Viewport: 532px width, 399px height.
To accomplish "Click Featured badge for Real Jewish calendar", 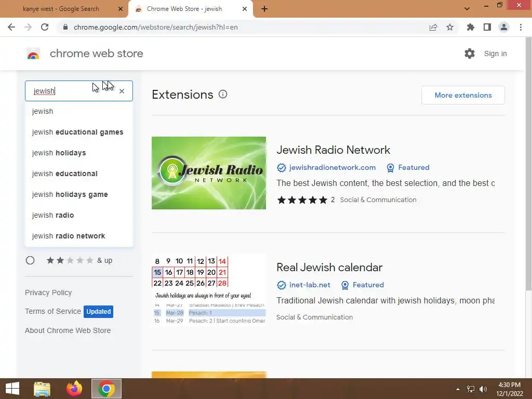I will [x=363, y=285].
